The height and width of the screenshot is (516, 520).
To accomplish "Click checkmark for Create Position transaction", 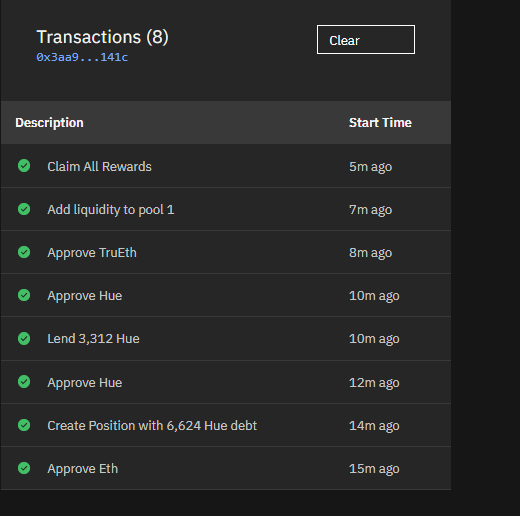I will coord(24,425).
